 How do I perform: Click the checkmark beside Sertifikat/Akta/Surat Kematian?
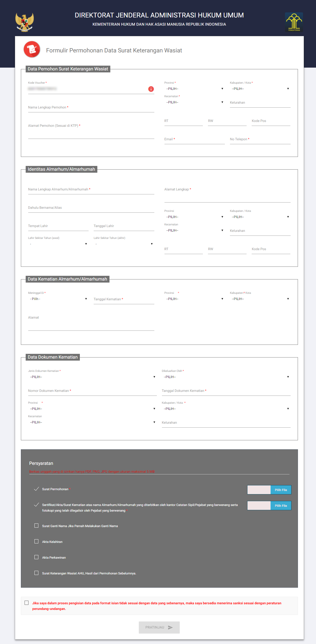[36, 505]
